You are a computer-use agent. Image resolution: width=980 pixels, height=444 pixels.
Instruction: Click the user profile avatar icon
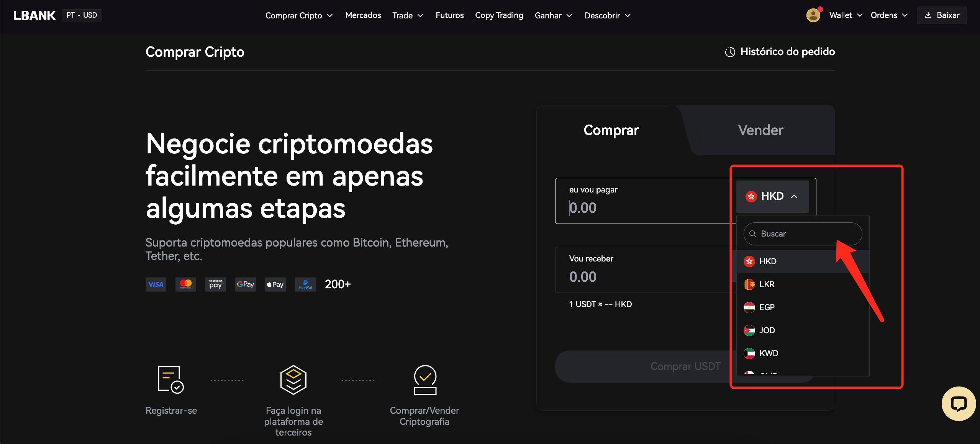tap(813, 15)
